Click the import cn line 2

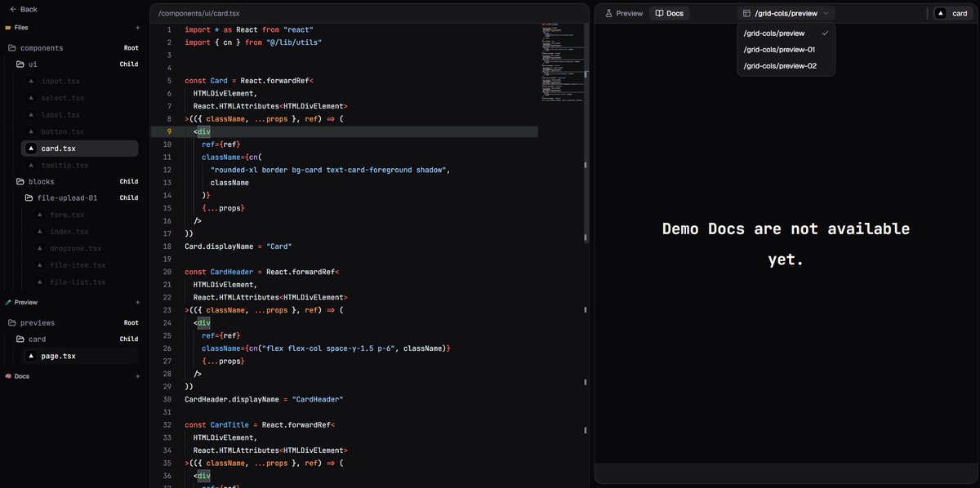tap(253, 42)
